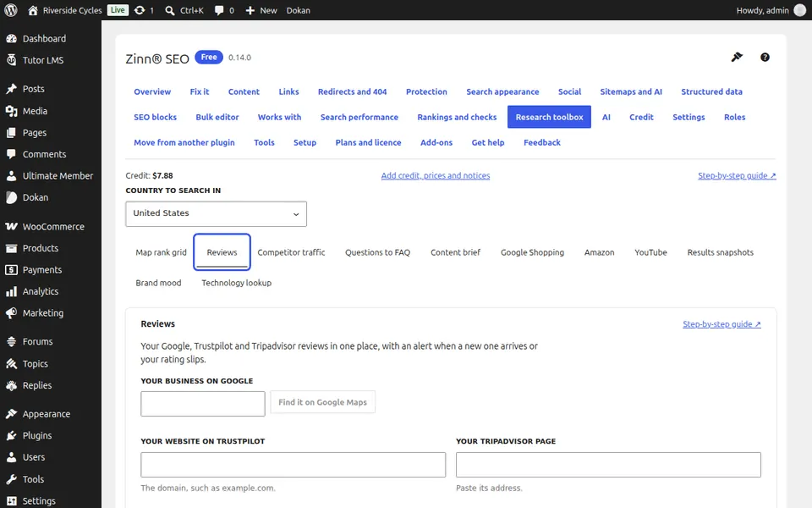The height and width of the screenshot is (508, 812).
Task: Click the Dashboard gauge icon
Action: 11,38
